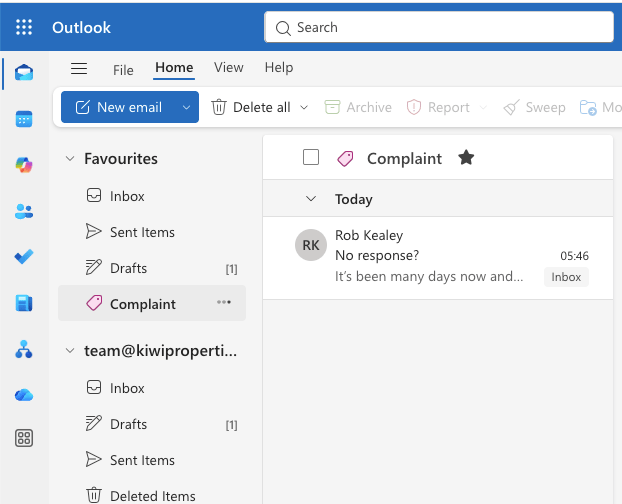Screen dimensions: 622x504
Task: Click the 05:46 message timestamp
Action: [574, 256]
